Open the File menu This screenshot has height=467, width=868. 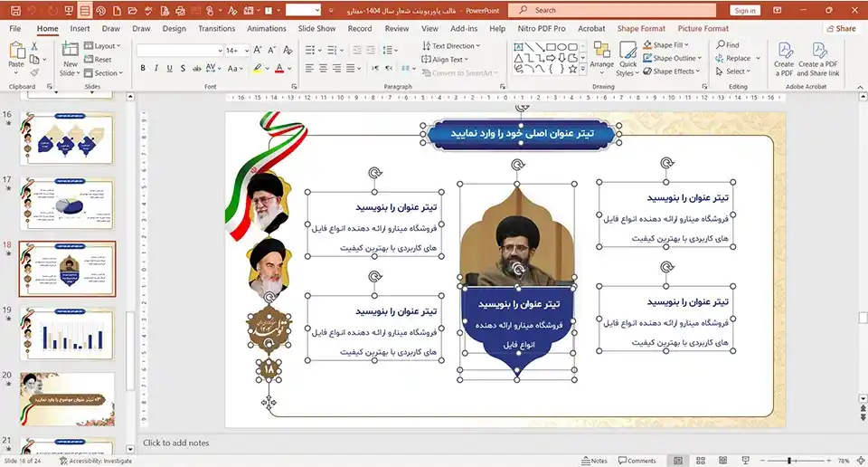pos(15,28)
